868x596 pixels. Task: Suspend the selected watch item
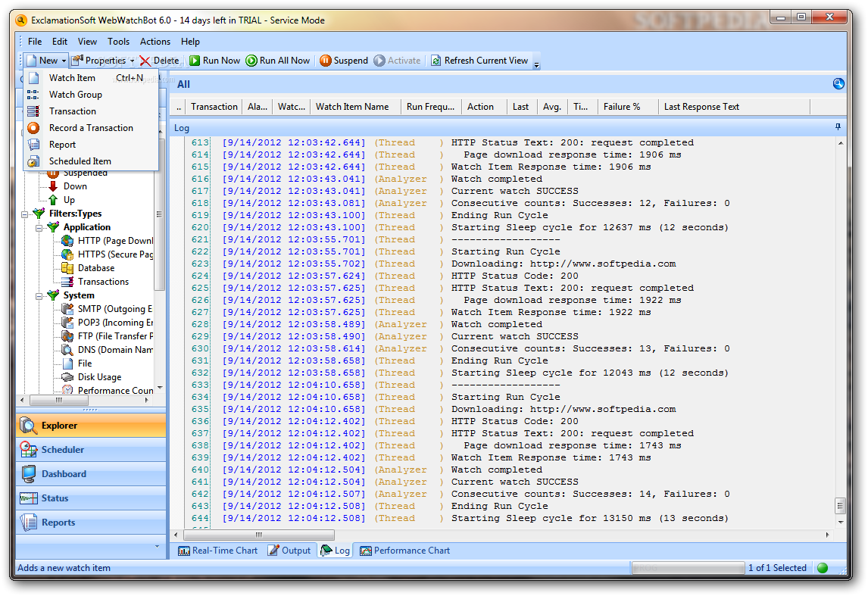coord(344,61)
